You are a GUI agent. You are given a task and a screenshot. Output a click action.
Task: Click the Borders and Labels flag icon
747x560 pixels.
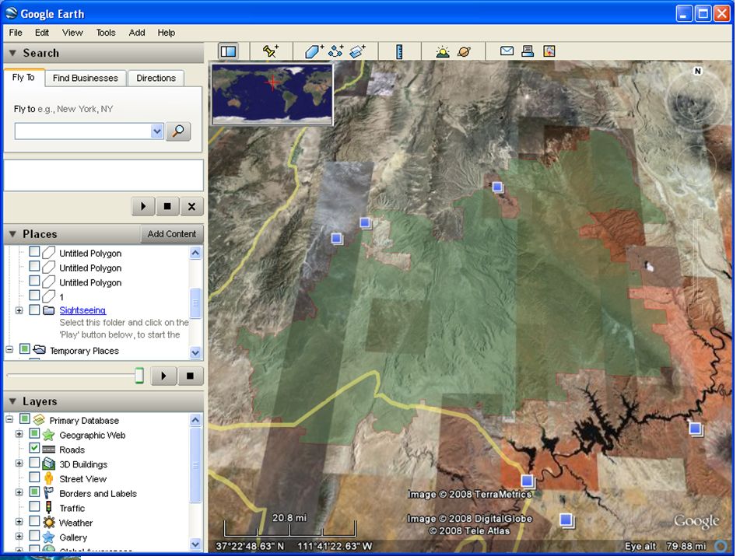click(x=48, y=493)
